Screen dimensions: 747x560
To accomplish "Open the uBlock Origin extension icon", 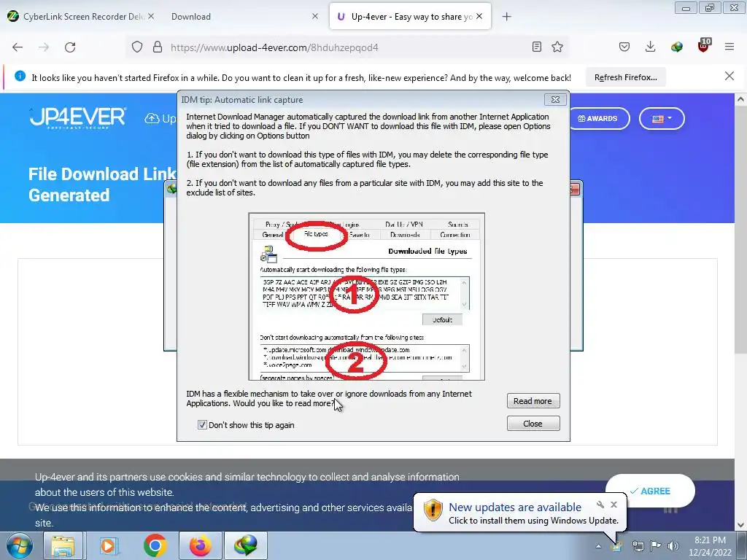I will (x=704, y=46).
